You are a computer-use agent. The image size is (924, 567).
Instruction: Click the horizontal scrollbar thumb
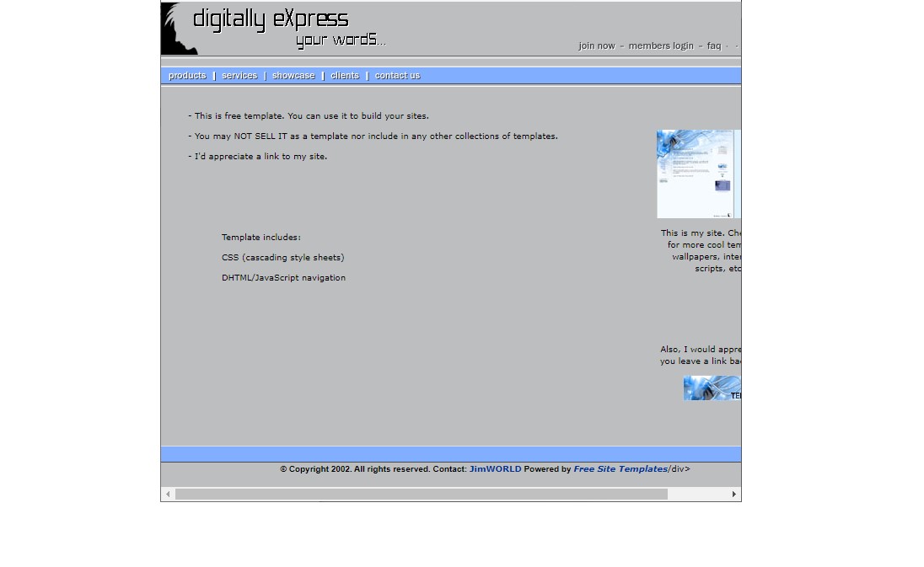[422, 495]
